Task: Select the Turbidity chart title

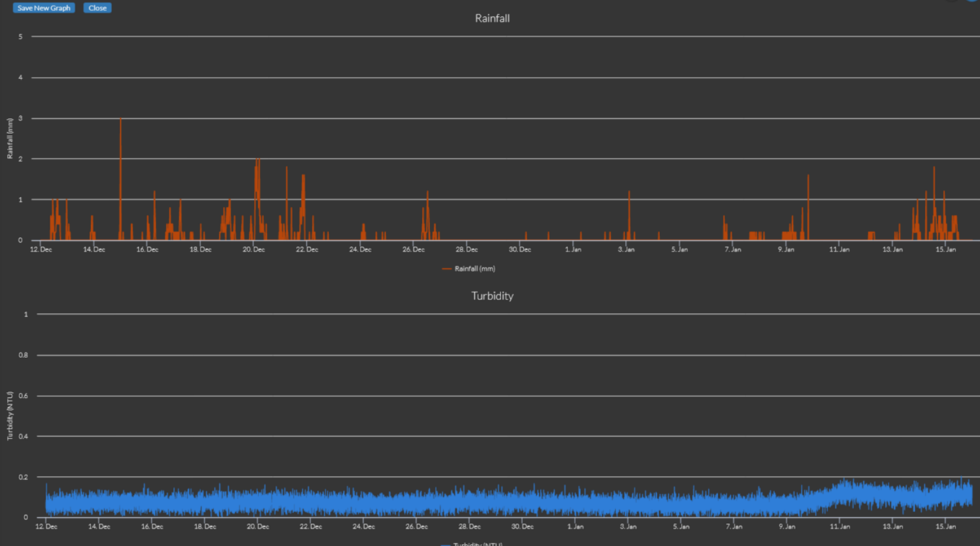Action: click(x=492, y=296)
